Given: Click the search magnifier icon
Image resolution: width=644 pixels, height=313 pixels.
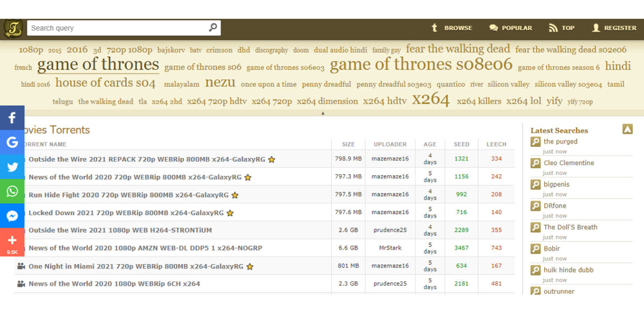Looking at the screenshot, I should (x=213, y=27).
